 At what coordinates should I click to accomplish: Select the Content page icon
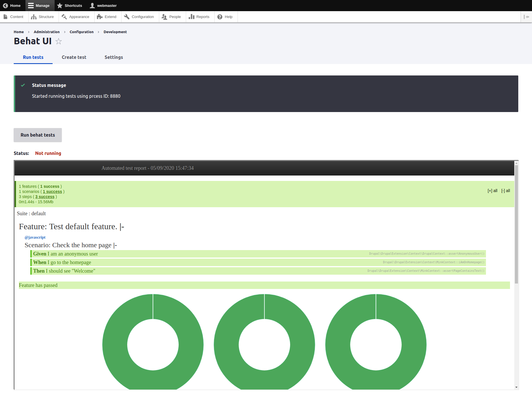5,17
